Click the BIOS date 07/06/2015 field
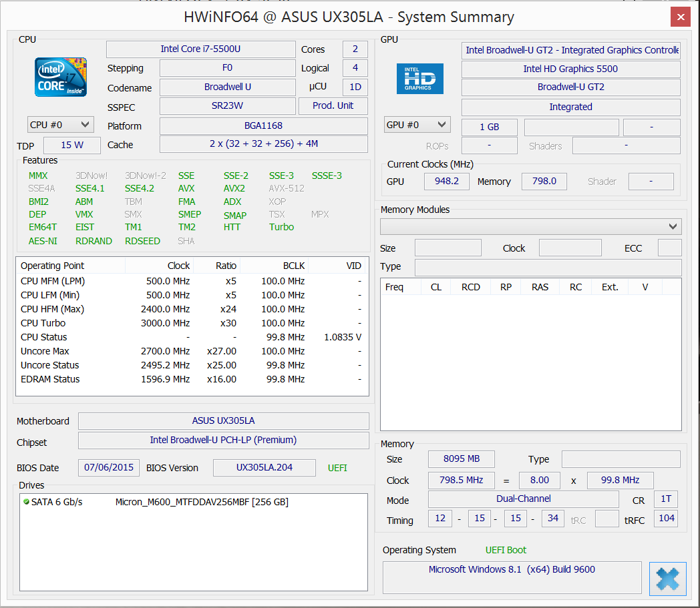Screen dimensions: 700x608 (108, 467)
